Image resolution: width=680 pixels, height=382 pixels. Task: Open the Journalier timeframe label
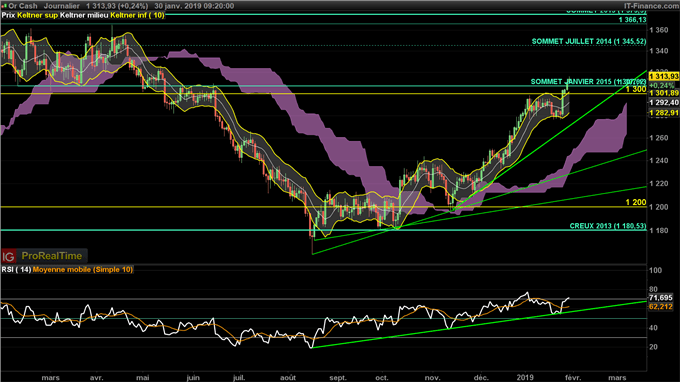[x=61, y=6]
